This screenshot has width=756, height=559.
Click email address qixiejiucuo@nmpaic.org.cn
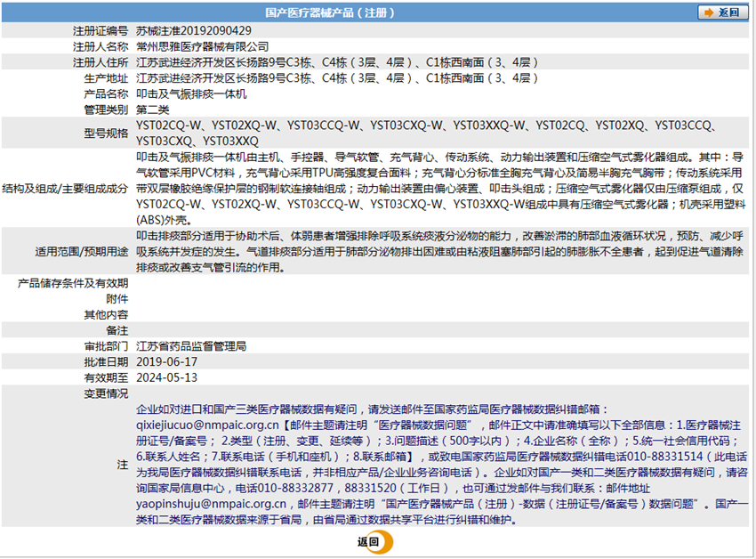[207, 425]
